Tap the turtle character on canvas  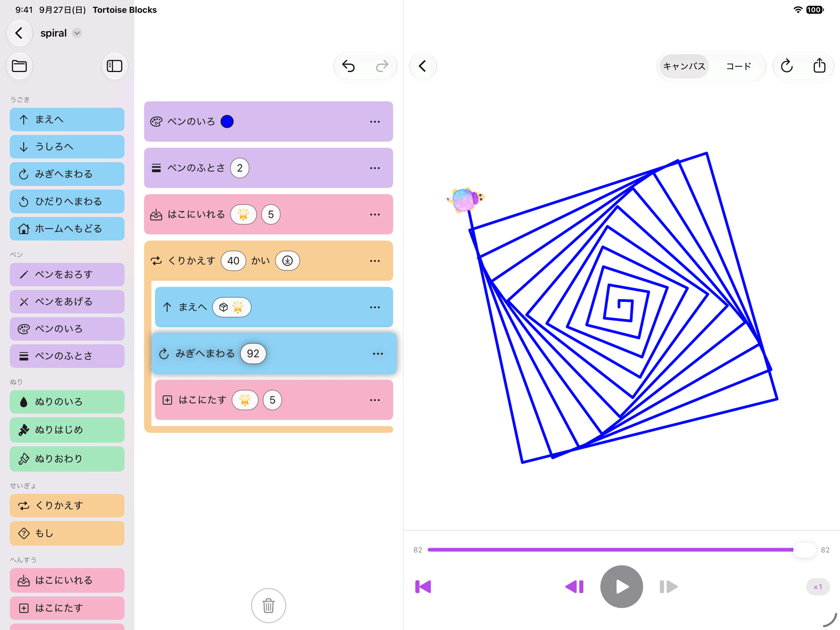465,199
